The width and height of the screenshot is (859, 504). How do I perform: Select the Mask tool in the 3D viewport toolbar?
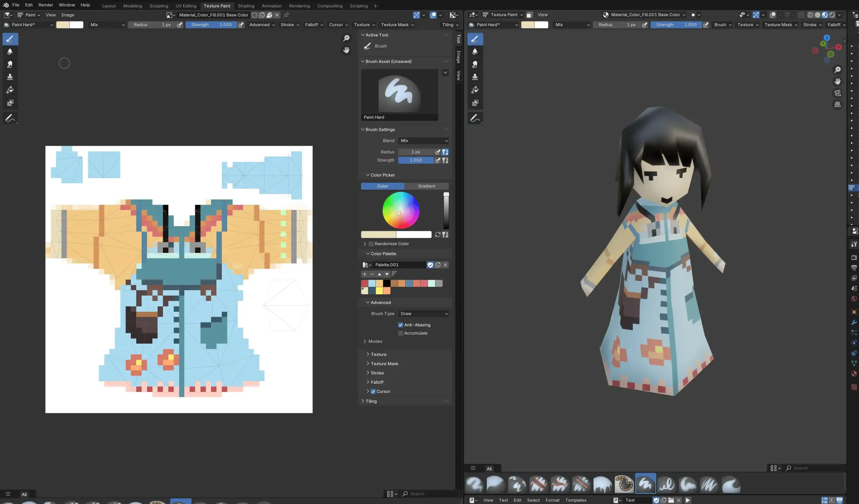click(475, 103)
